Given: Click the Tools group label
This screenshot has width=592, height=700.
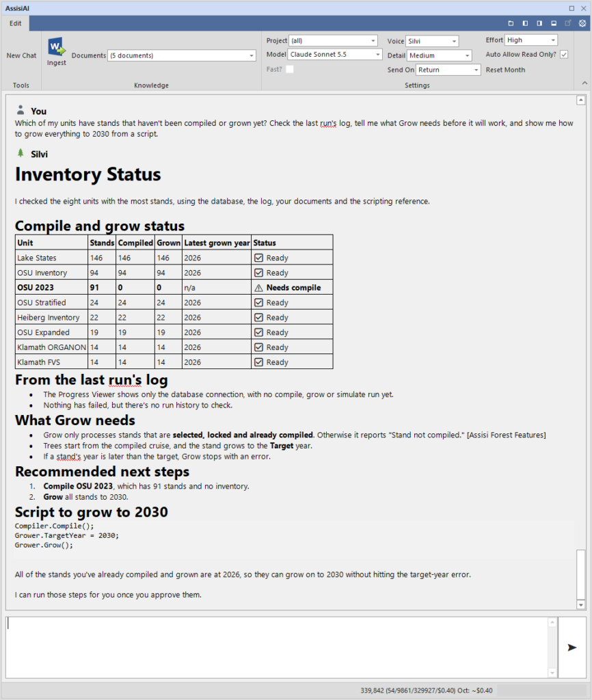Looking at the screenshot, I should 21,85.
